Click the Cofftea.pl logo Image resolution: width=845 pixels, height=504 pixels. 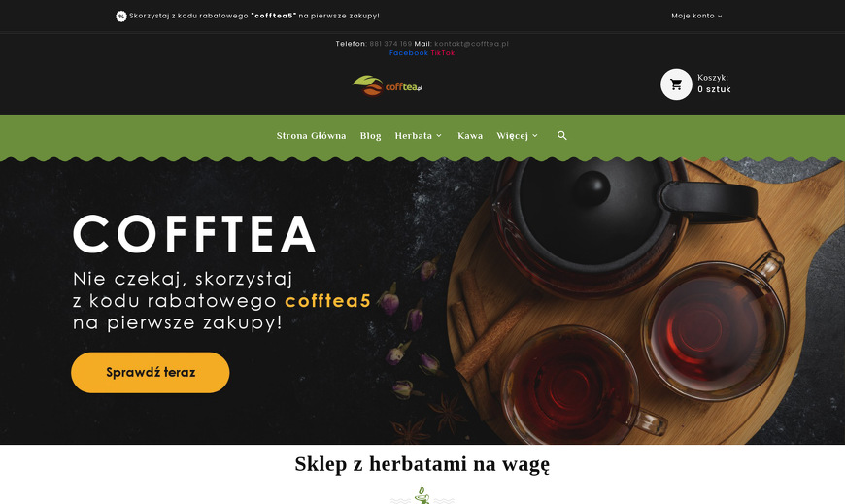tap(388, 85)
